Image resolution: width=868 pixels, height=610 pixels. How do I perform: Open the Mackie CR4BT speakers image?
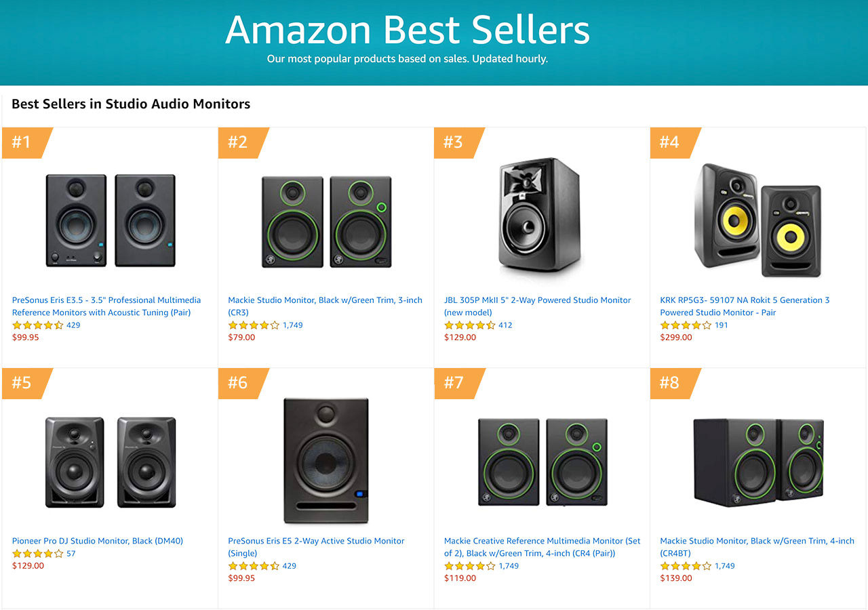point(759,462)
